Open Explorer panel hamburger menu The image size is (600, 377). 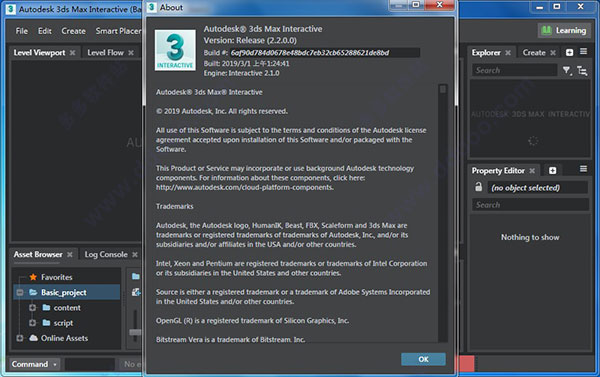(584, 51)
